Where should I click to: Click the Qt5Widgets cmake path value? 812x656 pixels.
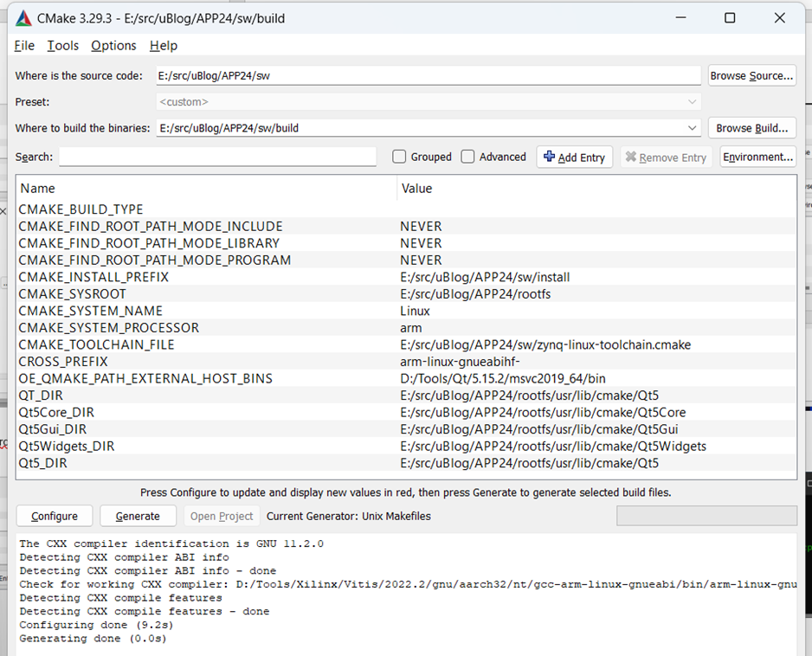[553, 447]
